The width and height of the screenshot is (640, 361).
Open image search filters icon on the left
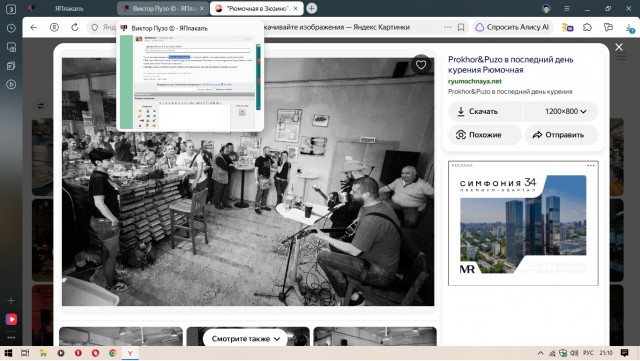41,106
